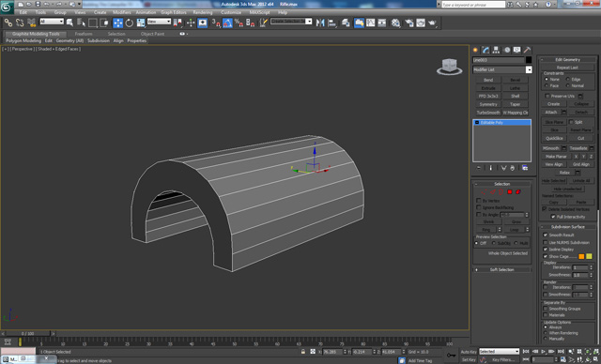Open the reference coordinate View dropdown

[x=159, y=22]
